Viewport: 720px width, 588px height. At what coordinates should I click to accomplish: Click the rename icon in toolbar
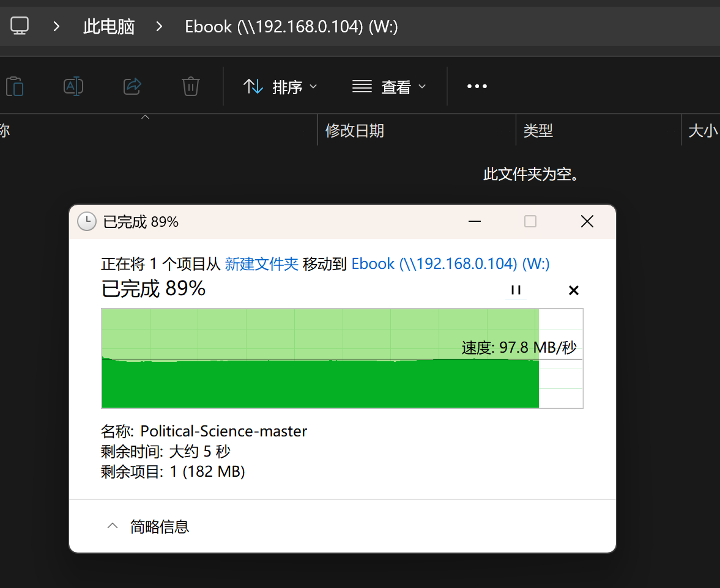click(73, 86)
